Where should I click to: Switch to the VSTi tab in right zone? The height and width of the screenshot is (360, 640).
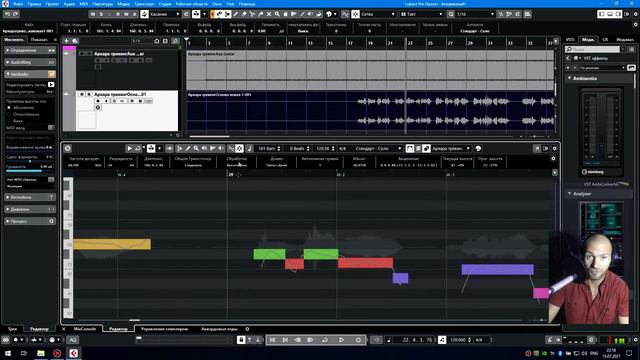571,40
